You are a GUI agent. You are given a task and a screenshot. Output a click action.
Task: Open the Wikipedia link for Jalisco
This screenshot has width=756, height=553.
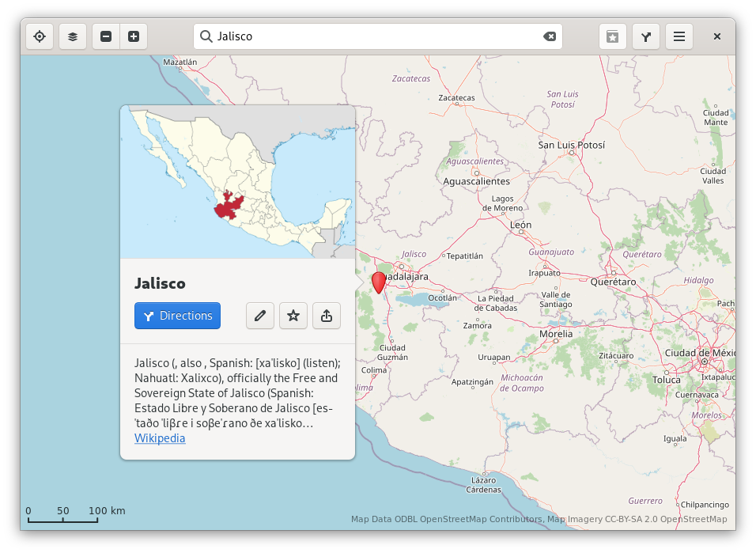tap(160, 438)
